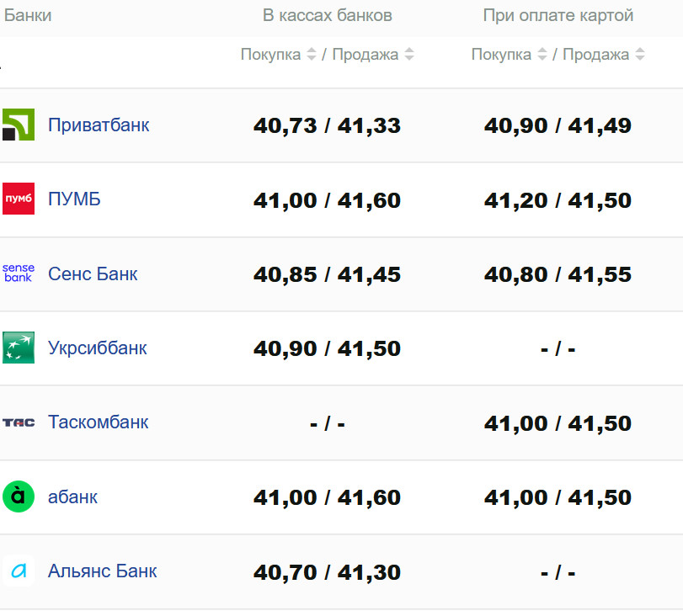Sort cash desk rates by Покупка arrows
The width and height of the screenshot is (683, 616).
click(x=312, y=55)
